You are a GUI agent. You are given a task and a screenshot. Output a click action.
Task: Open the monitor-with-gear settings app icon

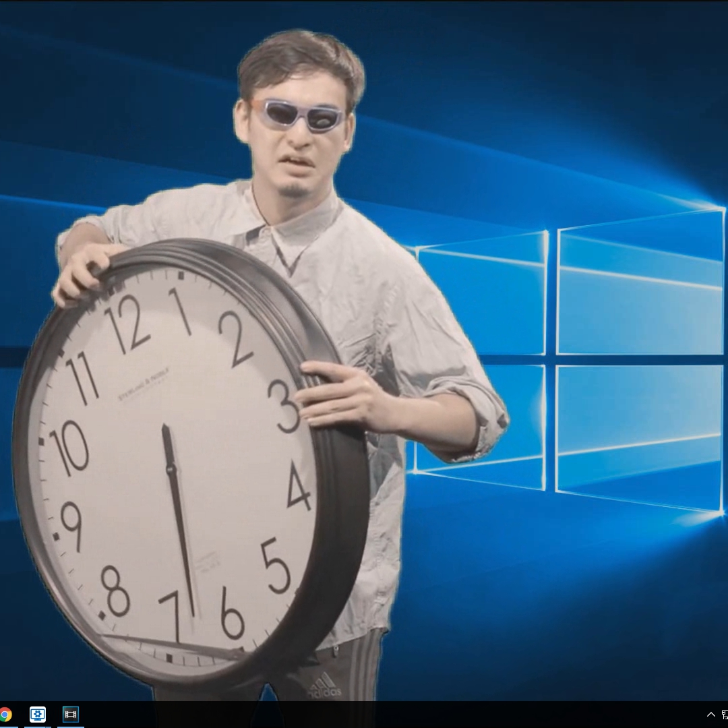[x=38, y=714]
